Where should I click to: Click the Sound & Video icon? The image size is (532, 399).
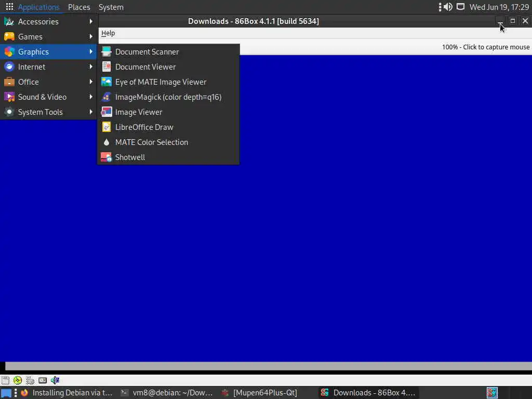click(x=9, y=97)
